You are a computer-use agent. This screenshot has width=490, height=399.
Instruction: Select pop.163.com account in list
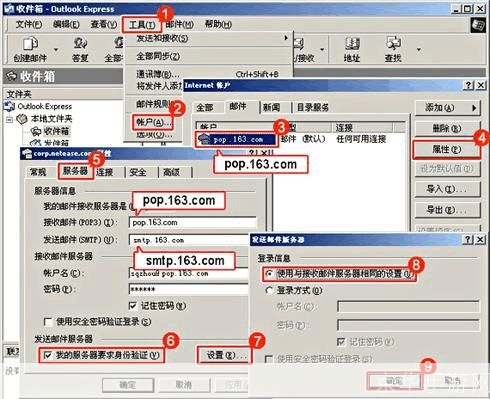[x=236, y=140]
